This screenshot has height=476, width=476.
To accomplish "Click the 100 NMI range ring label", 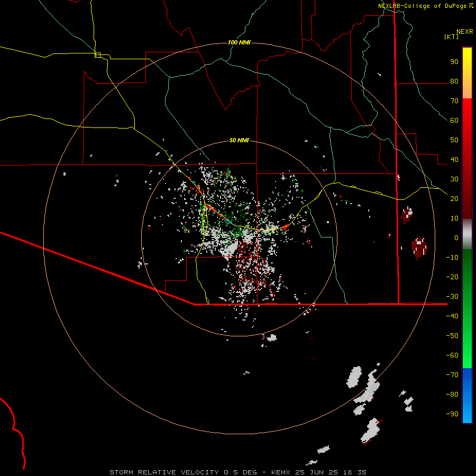I will (239, 42).
